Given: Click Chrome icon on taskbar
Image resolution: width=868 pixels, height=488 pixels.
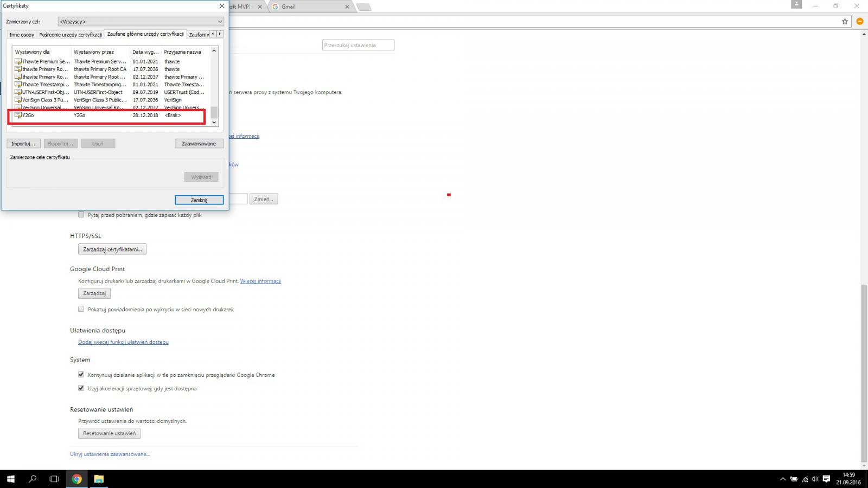Looking at the screenshot, I should tap(77, 479).
